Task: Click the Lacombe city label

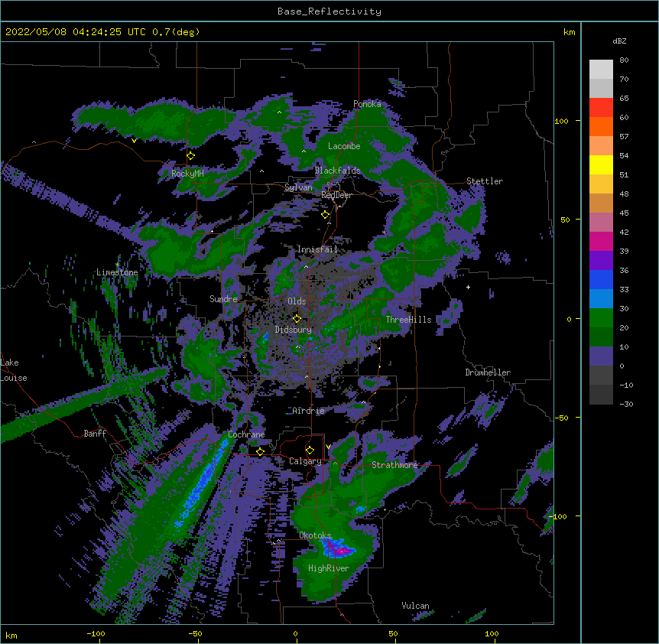Action: [x=344, y=146]
